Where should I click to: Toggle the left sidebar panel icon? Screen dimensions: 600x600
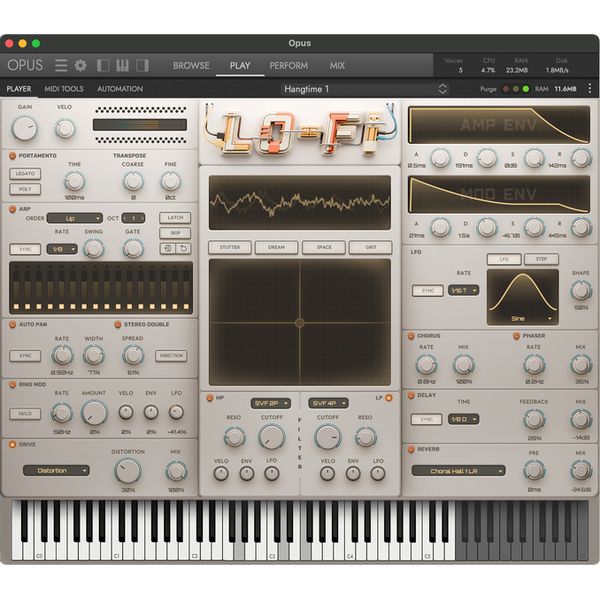pos(103,66)
